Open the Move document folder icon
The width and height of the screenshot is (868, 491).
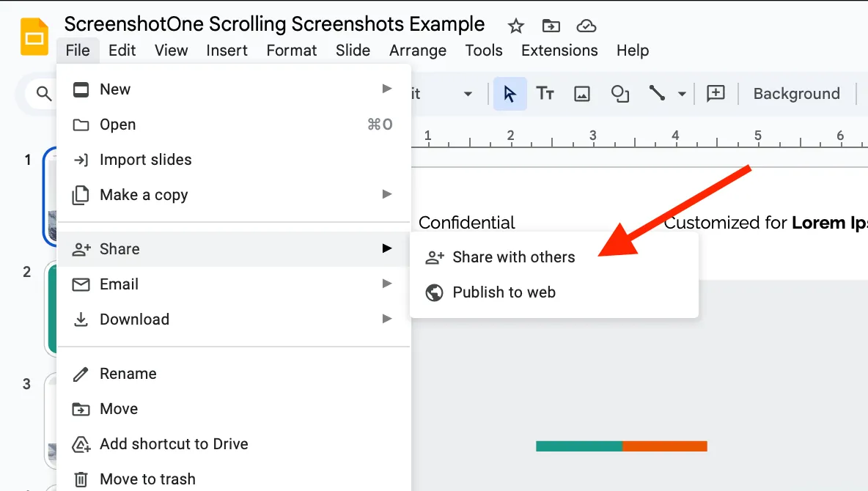click(x=550, y=26)
